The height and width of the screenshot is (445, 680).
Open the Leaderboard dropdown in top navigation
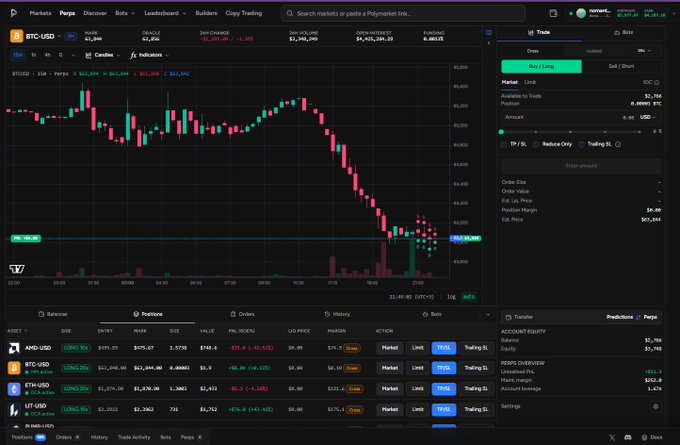(x=165, y=13)
